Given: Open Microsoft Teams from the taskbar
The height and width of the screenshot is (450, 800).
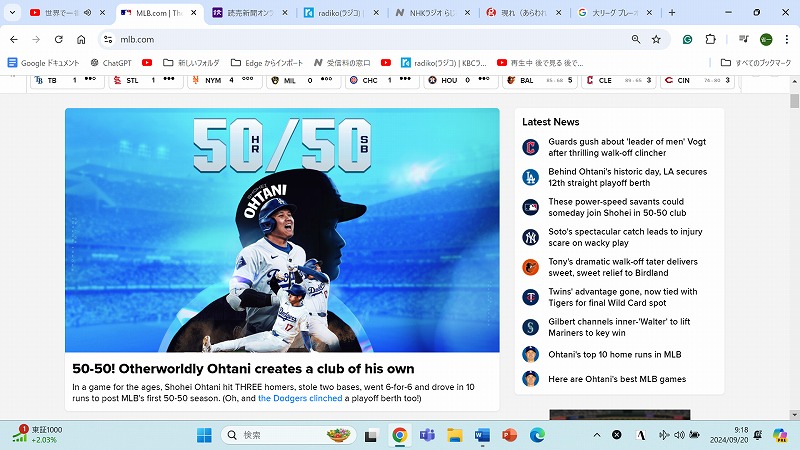Looking at the screenshot, I should 427,435.
